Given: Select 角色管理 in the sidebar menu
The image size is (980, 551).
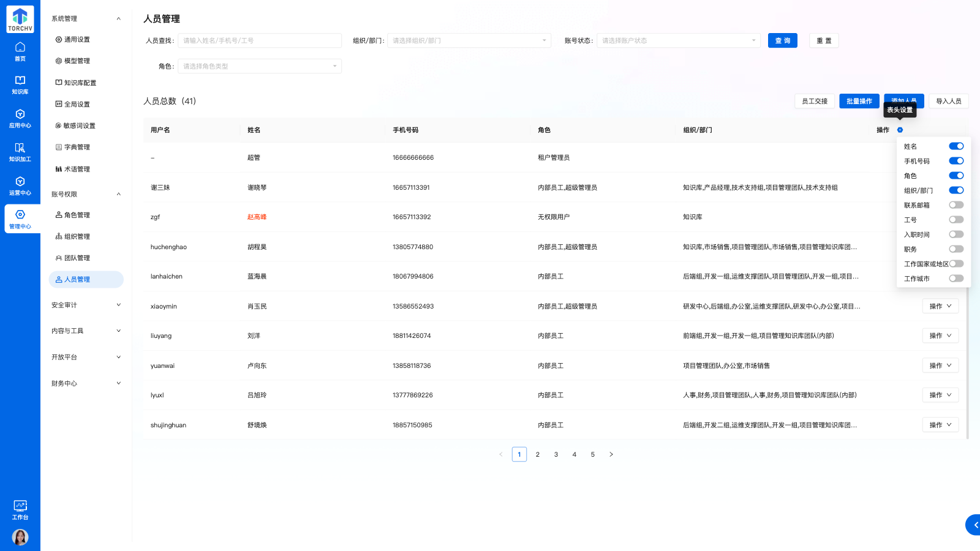Looking at the screenshot, I should (75, 214).
